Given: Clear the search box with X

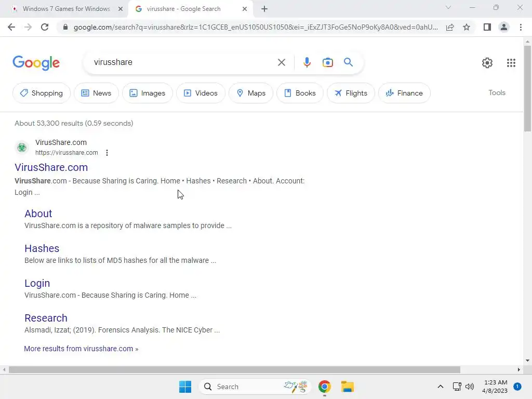Looking at the screenshot, I should pos(281,62).
